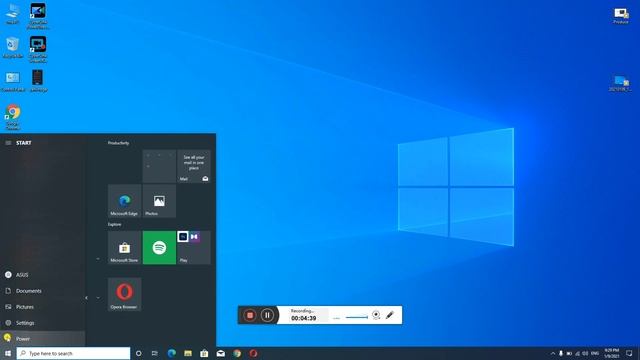Select the recorder pencil annotation tool
The height and width of the screenshot is (360, 640).
(x=390, y=315)
